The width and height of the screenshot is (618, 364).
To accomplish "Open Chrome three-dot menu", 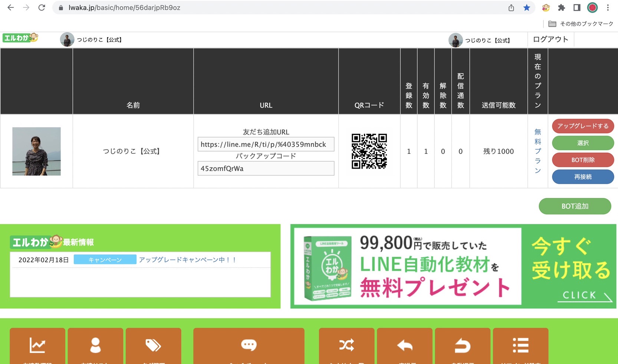I will [608, 7].
